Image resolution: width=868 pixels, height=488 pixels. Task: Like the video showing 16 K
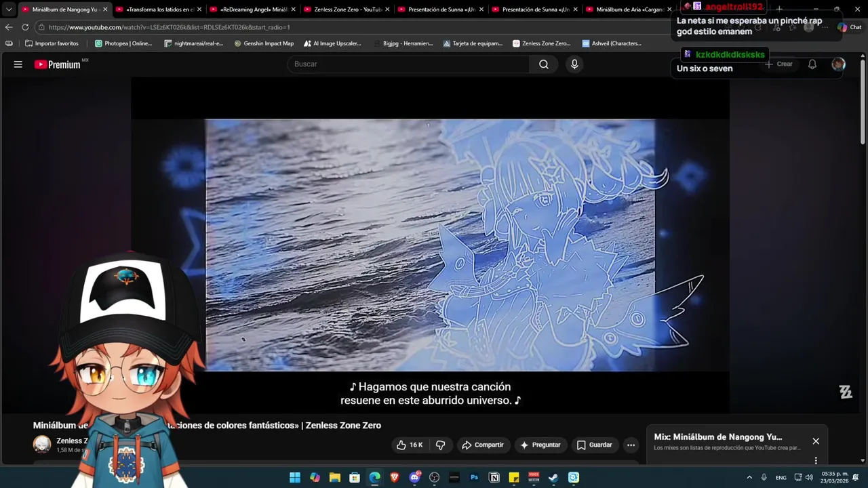point(410,445)
